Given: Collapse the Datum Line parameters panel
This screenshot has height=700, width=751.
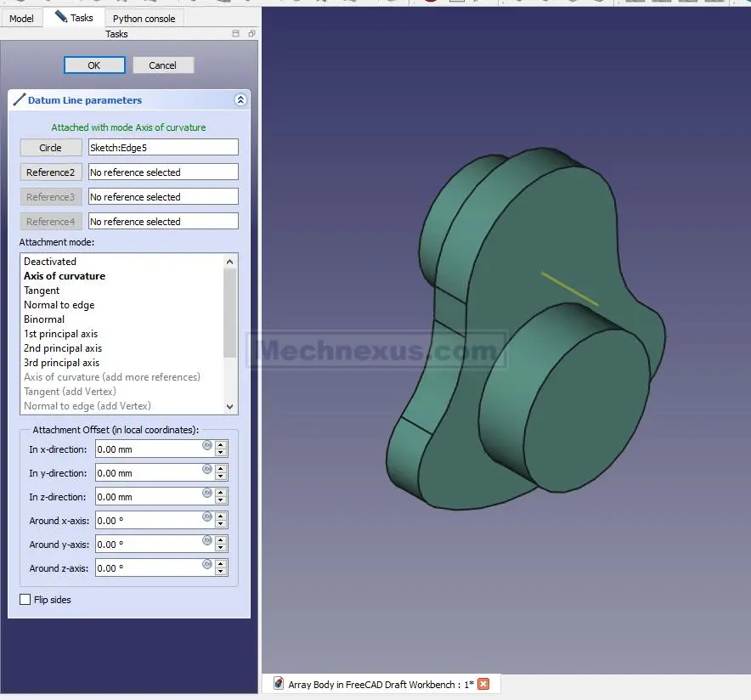Looking at the screenshot, I should click(240, 100).
